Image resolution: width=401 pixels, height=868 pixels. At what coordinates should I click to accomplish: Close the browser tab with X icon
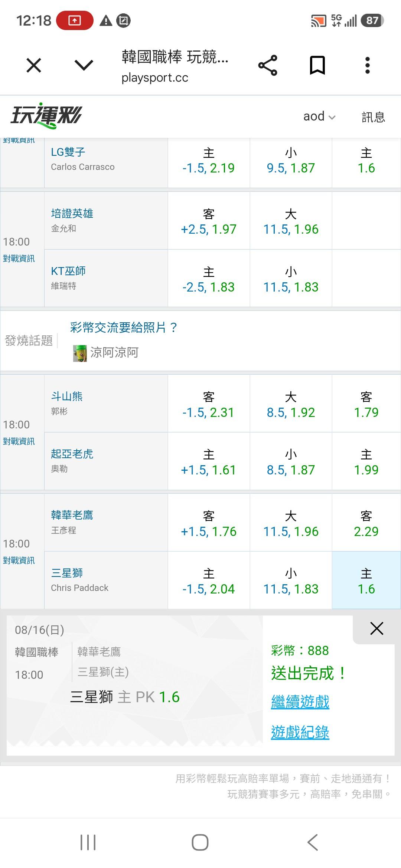(34, 66)
